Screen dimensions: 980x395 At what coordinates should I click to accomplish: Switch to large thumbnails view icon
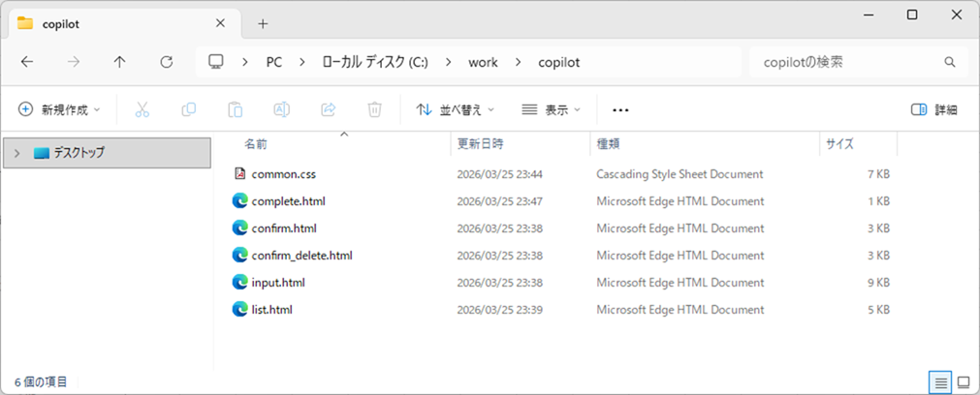(x=964, y=381)
